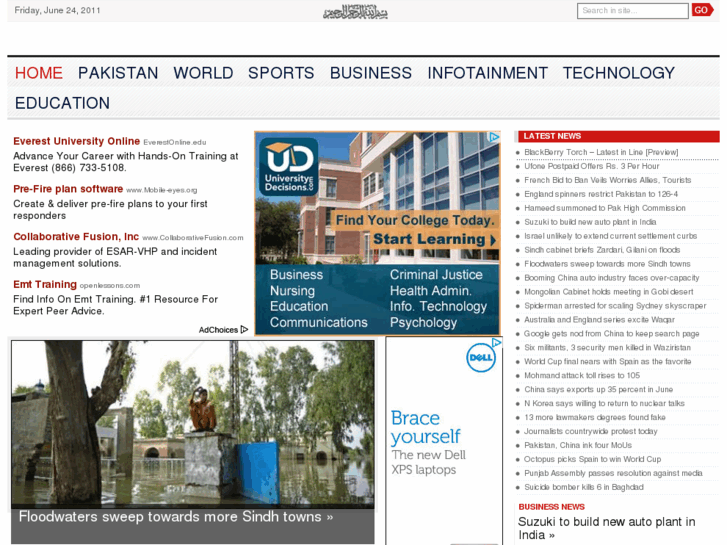Open Punjab Assembly passes resolution story
The height and width of the screenshot is (545, 727).
pos(613,473)
